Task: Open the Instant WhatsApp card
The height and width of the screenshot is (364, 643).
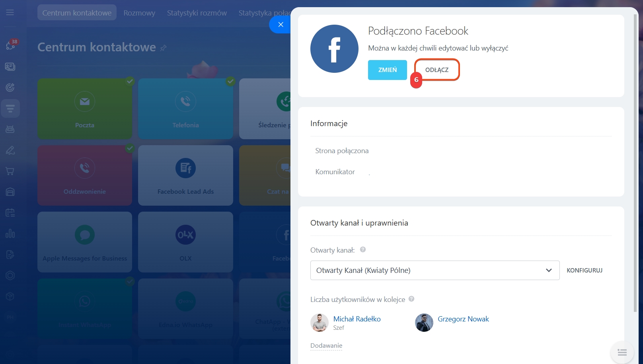Action: [x=85, y=309]
